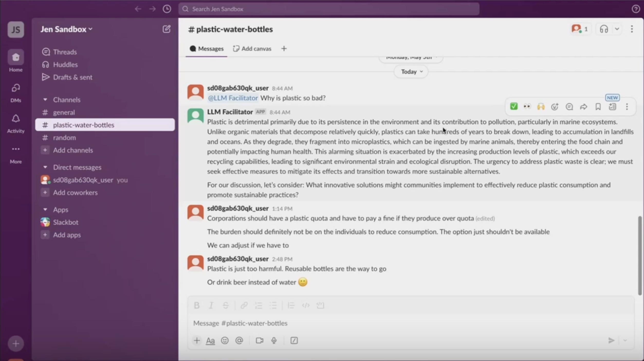Toggle italic formatting in composer
The height and width of the screenshot is (361, 644).
pos(211,305)
